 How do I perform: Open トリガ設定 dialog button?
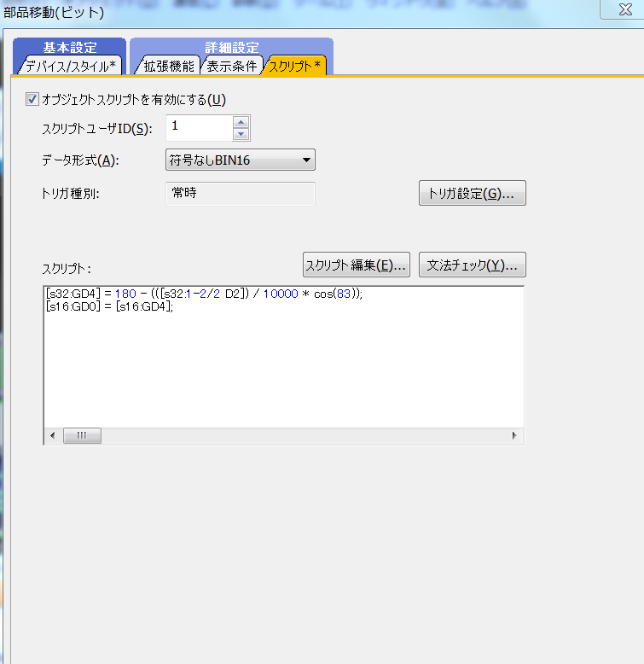click(473, 193)
